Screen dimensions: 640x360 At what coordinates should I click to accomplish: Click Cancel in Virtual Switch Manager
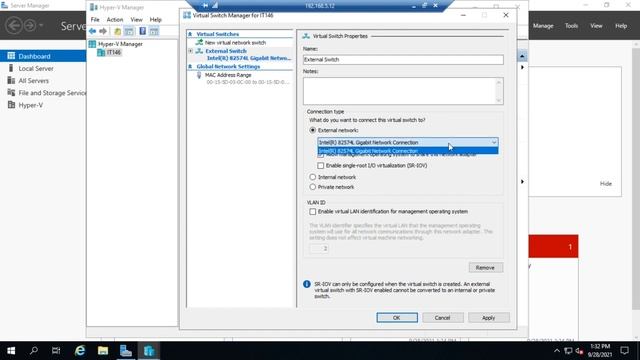click(443, 318)
